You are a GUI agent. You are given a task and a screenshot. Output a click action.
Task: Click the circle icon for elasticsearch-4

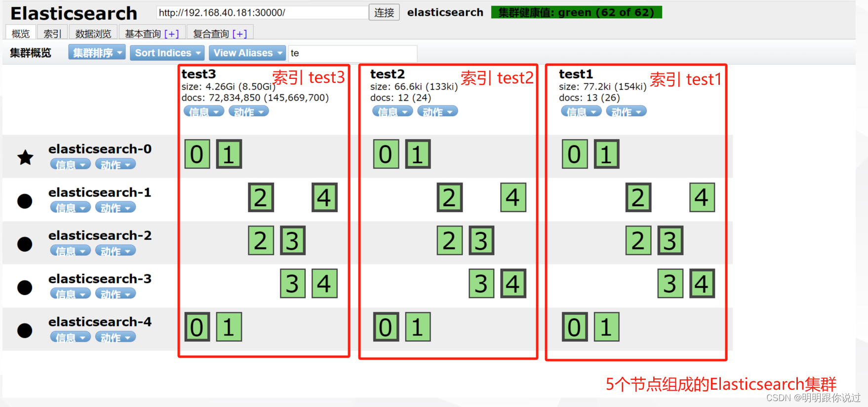coord(25,330)
